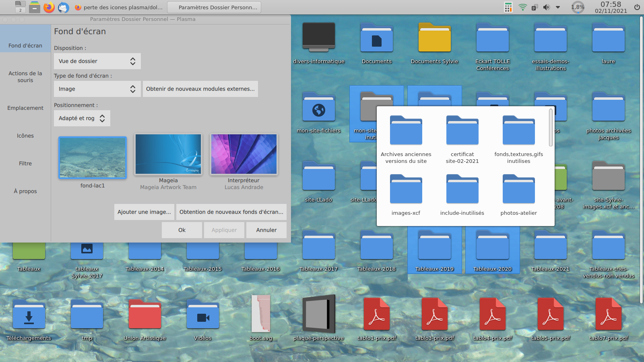The image size is (644, 362).
Task: Select the Tableaux-2019 folder
Action: point(435,245)
